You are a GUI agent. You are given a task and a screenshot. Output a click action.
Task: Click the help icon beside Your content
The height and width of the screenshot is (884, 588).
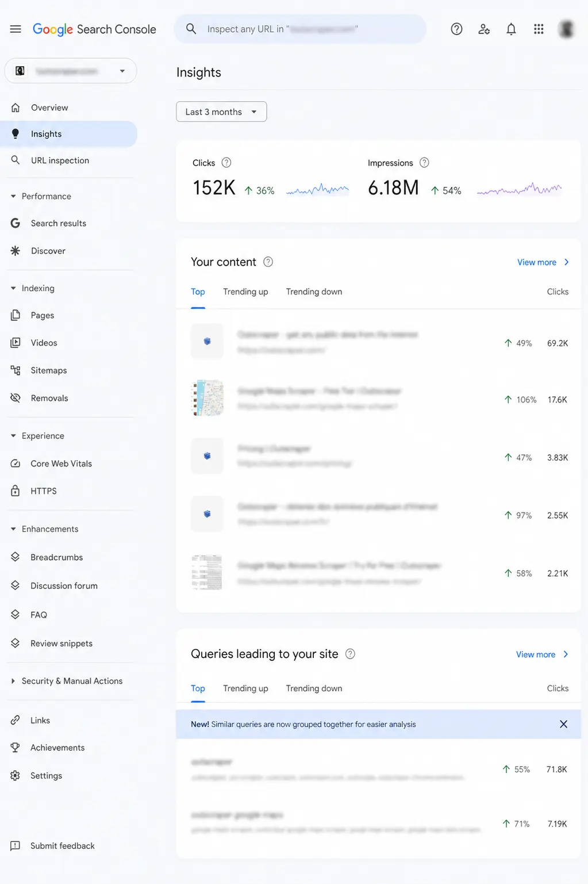(268, 262)
